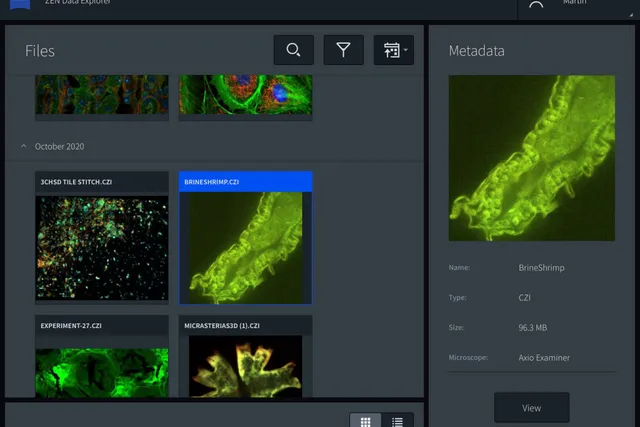The image size is (640, 427).
Task: Click the ZEISS logo icon
Action: point(20,4)
